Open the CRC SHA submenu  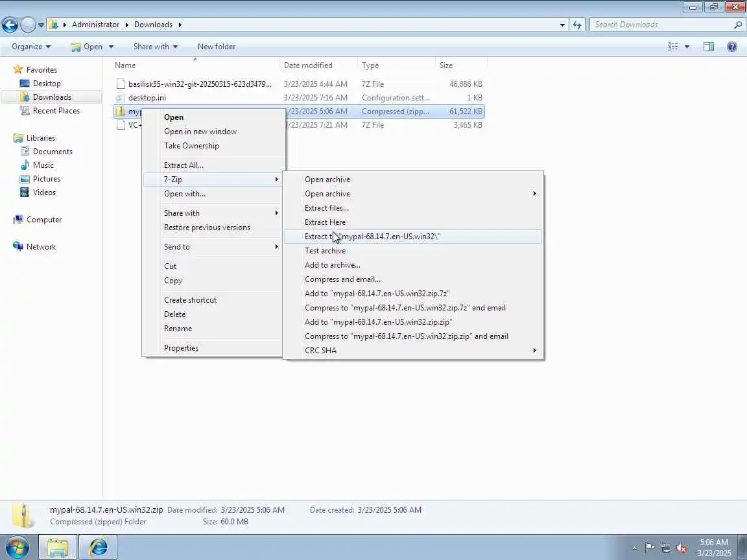[x=412, y=351]
